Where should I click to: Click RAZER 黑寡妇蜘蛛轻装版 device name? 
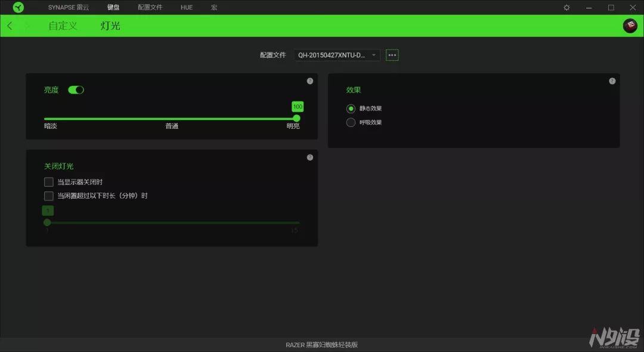(322, 345)
